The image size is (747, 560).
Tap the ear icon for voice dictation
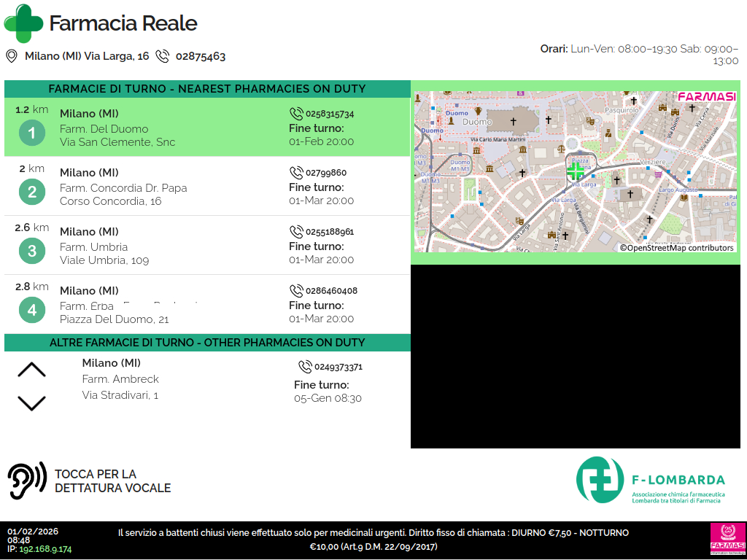pos(27,481)
